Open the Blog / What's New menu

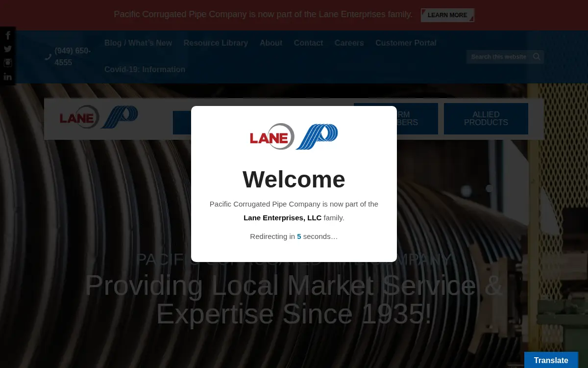click(138, 43)
